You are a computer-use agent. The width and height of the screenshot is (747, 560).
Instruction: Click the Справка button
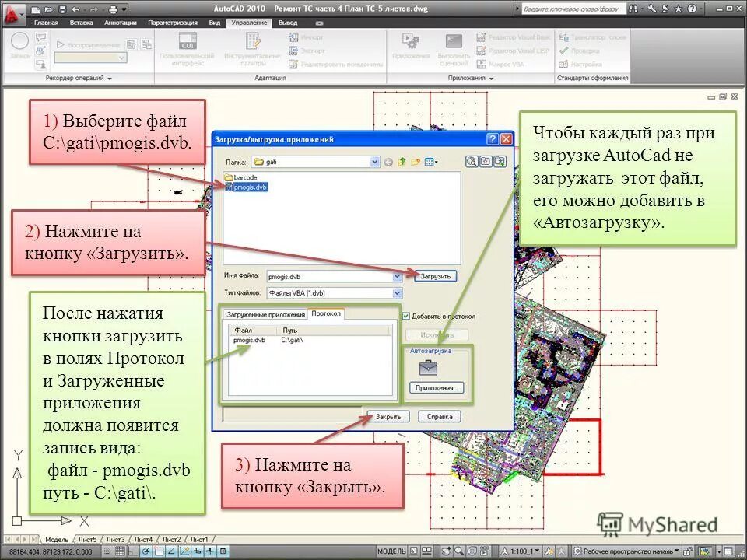click(440, 417)
